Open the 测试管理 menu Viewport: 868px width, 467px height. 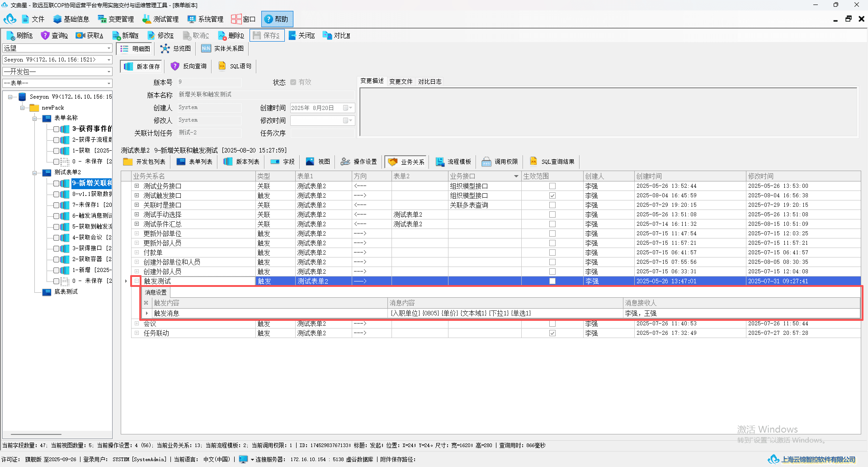click(160, 19)
